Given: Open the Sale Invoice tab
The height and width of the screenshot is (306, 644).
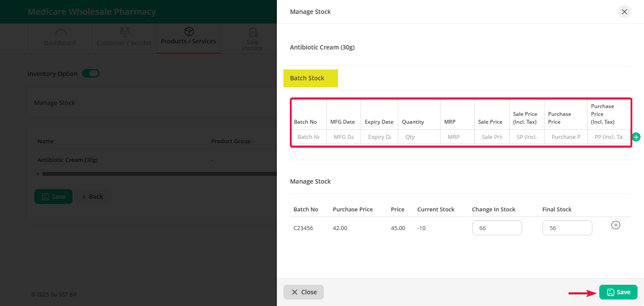Looking at the screenshot, I should 252,39.
